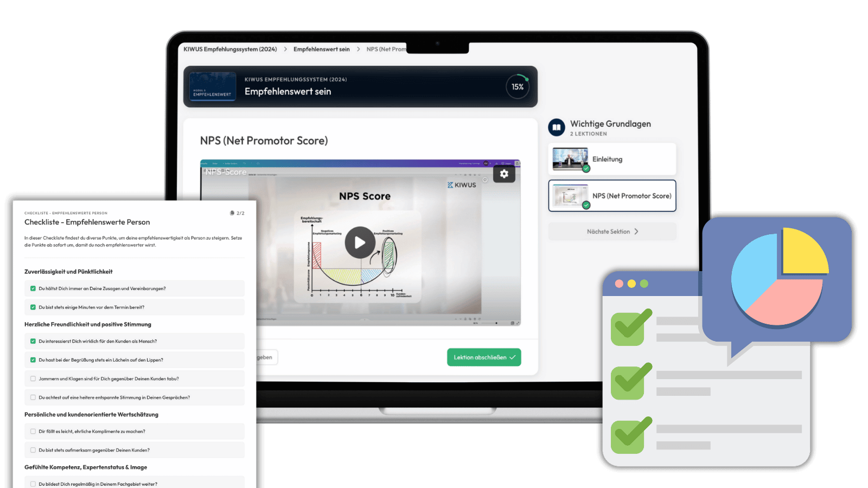This screenshot has height=488, width=868.
Task: Click the KIWUS logo inside the video
Action: 462,185
